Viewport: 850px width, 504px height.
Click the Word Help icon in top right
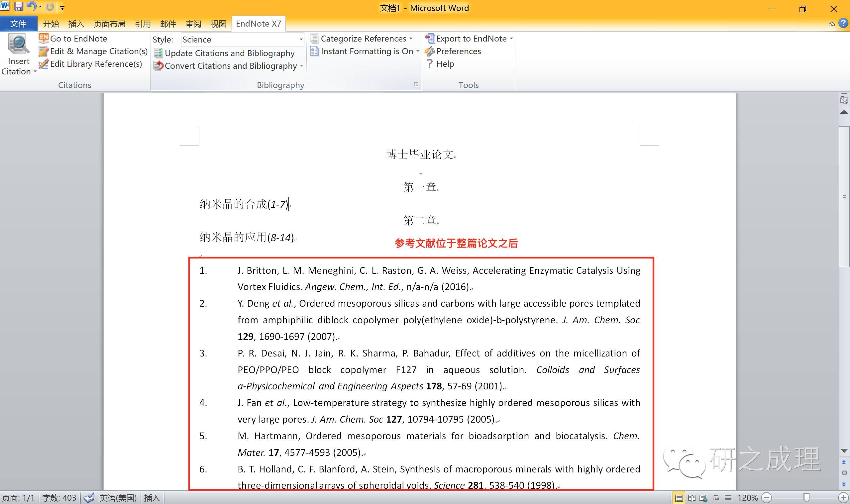click(x=844, y=23)
